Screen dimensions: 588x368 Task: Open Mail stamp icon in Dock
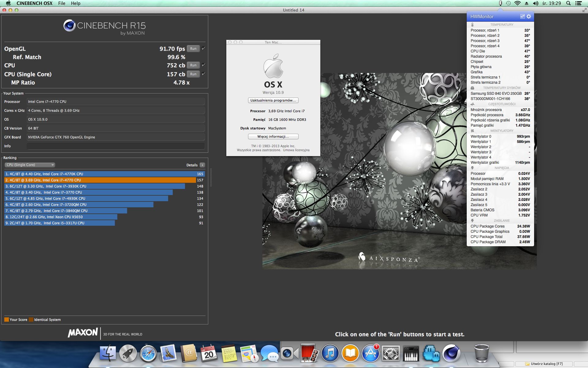tap(168, 353)
